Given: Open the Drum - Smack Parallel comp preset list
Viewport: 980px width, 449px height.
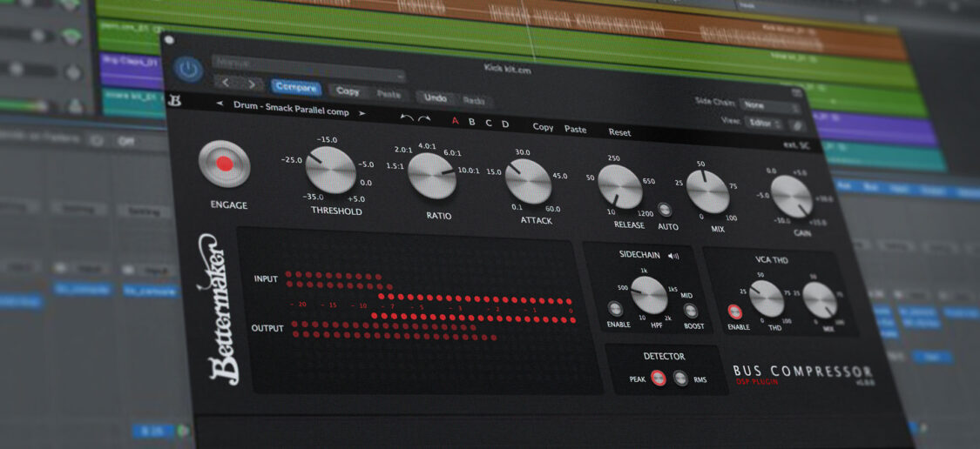Looking at the screenshot, I should [x=291, y=109].
